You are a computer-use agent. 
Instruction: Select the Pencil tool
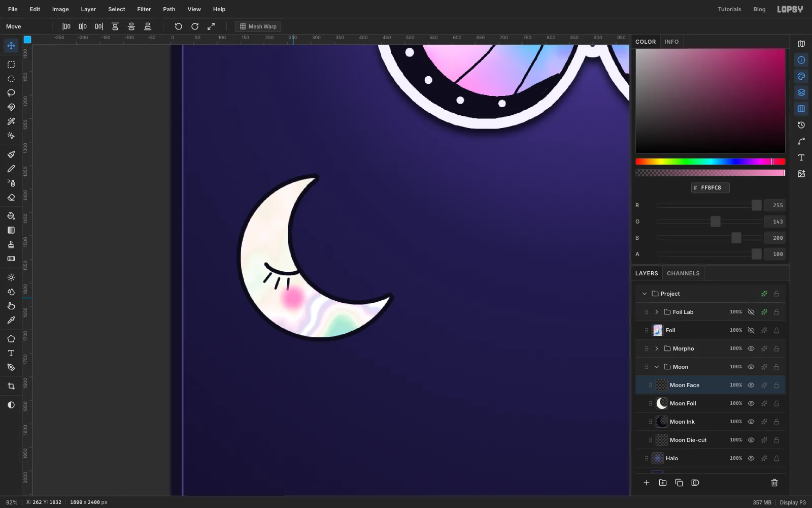(11, 169)
